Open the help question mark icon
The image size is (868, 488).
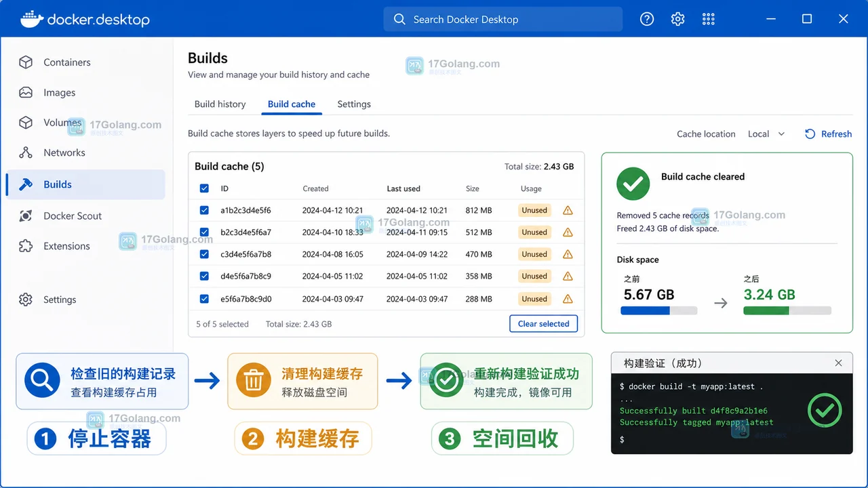pos(647,19)
